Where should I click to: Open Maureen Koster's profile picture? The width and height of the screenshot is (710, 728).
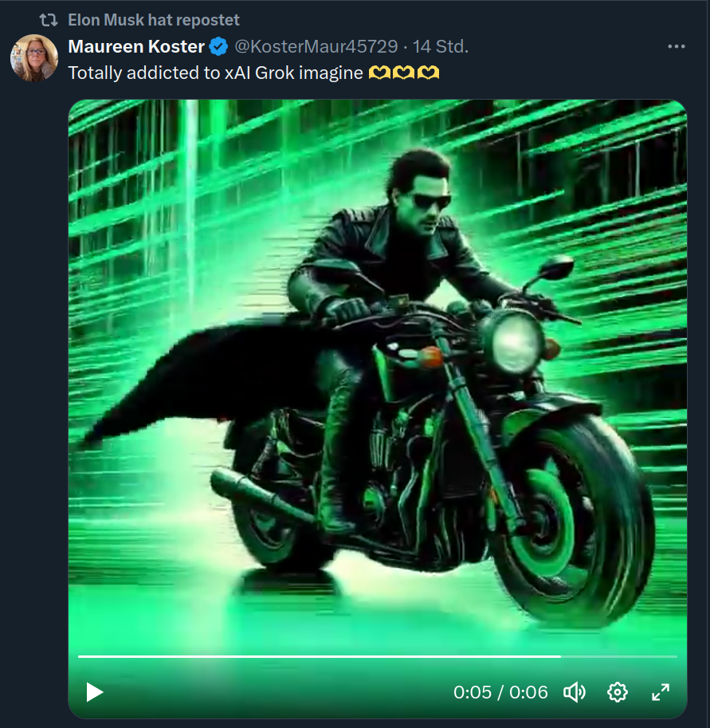coord(33,58)
